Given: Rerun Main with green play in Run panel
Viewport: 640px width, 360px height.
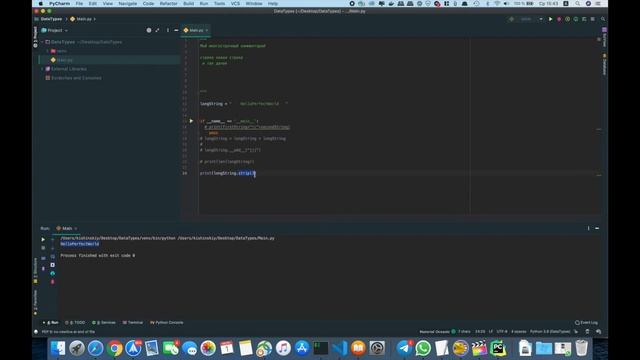Looking at the screenshot, I should tap(43, 240).
